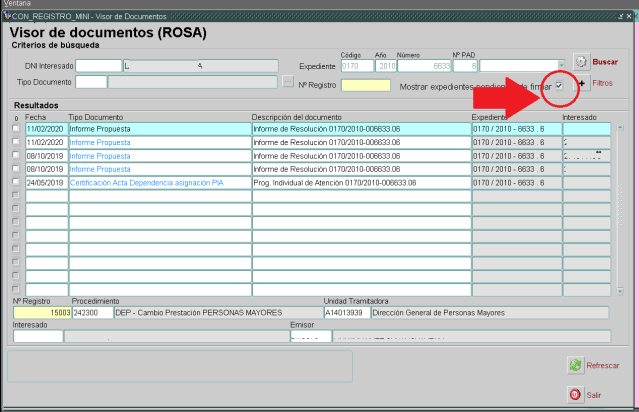Screen dimensions: 639x412
Task: Check the first result row dated 11/02/2020
Action: tap(15, 129)
